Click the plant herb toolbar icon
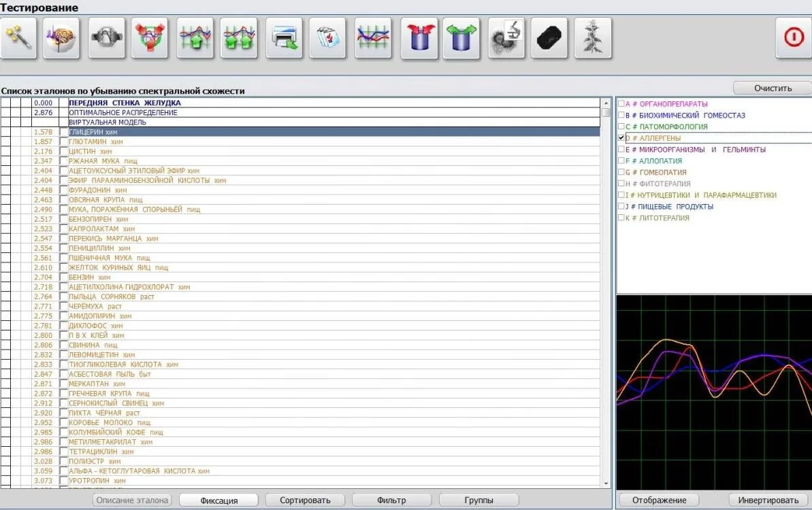The image size is (812, 510). 593,38
